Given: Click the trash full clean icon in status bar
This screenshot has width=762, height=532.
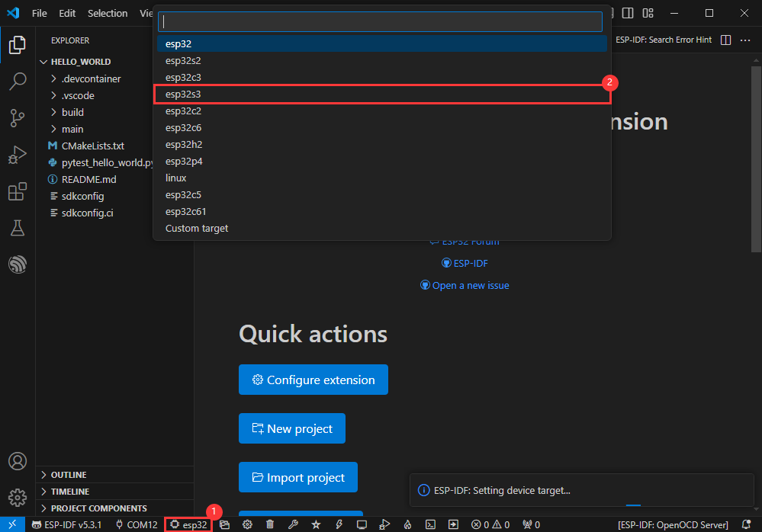Looking at the screenshot, I should (270, 524).
